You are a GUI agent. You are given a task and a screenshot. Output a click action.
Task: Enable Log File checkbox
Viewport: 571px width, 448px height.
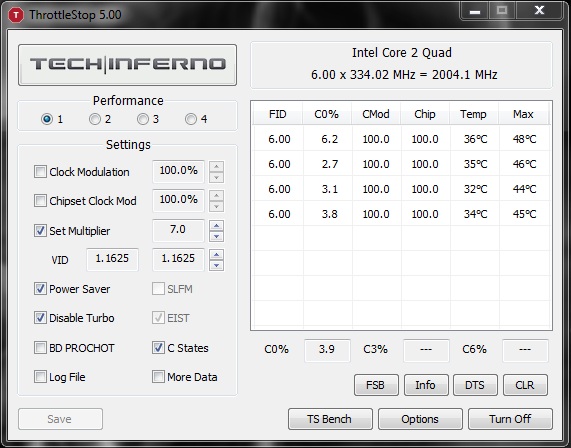tap(40, 377)
